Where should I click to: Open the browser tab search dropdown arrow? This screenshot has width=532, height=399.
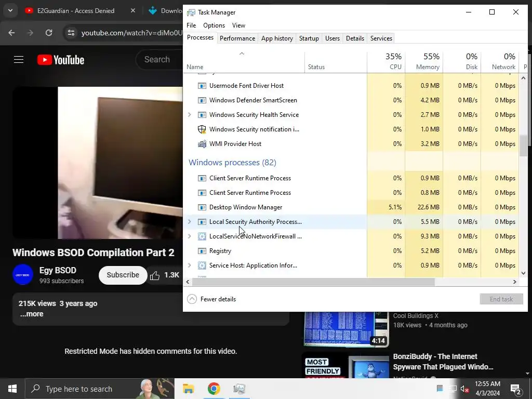pyautogui.click(x=10, y=10)
